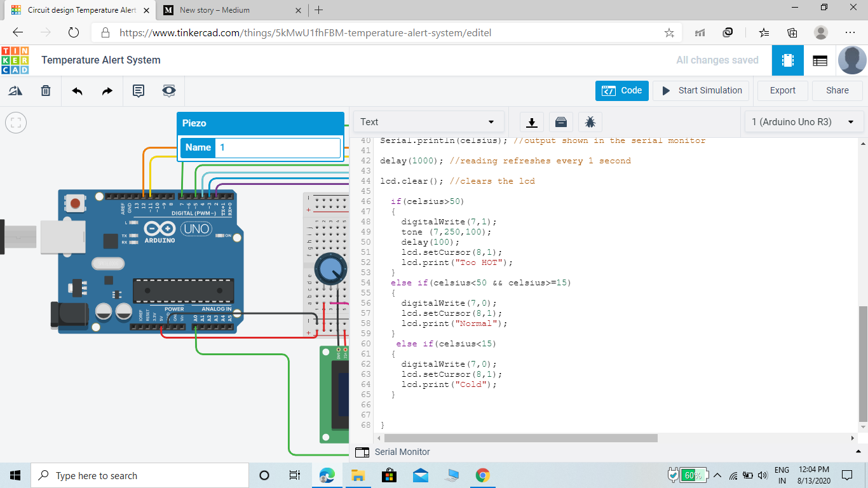Open the libraries icon in code panel
This screenshot has width=868, height=488.
pos(561,122)
